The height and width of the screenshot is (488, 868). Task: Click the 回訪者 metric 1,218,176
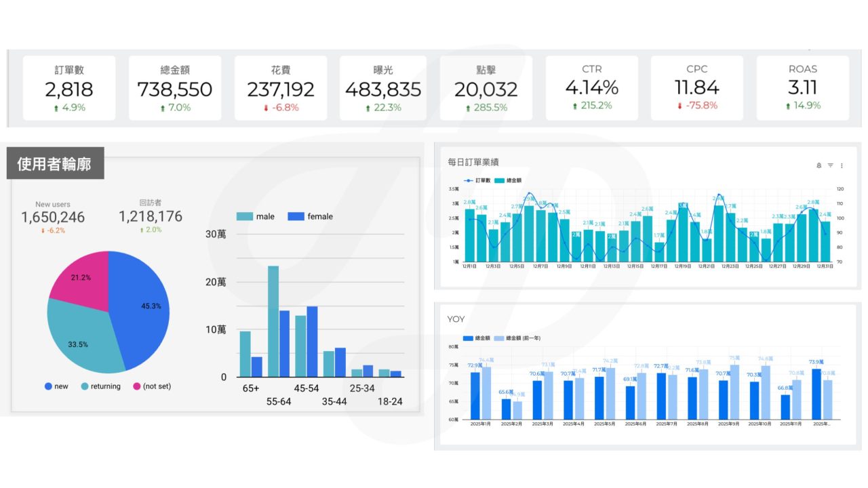click(x=151, y=216)
